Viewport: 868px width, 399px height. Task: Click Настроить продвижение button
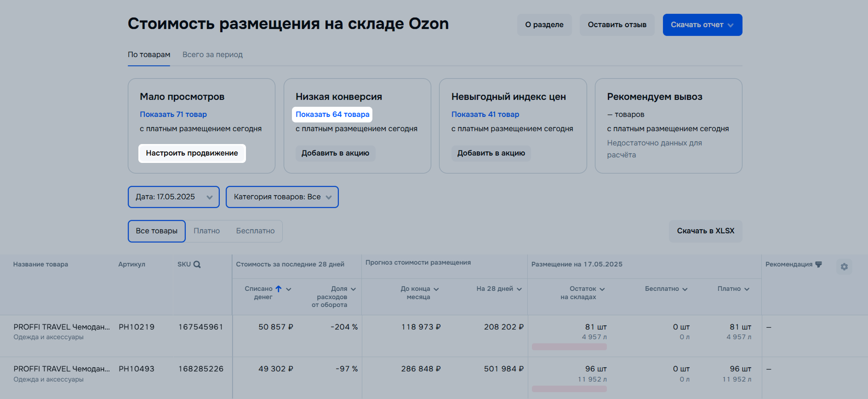click(x=192, y=153)
